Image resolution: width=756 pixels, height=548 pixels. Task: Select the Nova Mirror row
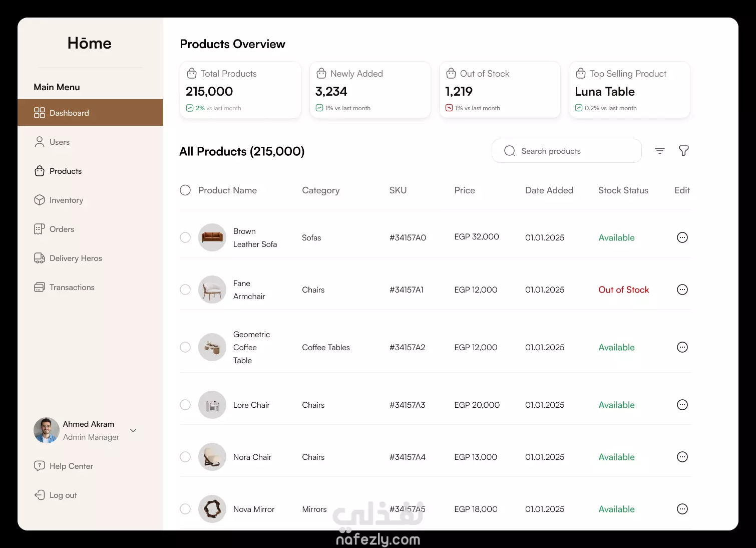[185, 509]
